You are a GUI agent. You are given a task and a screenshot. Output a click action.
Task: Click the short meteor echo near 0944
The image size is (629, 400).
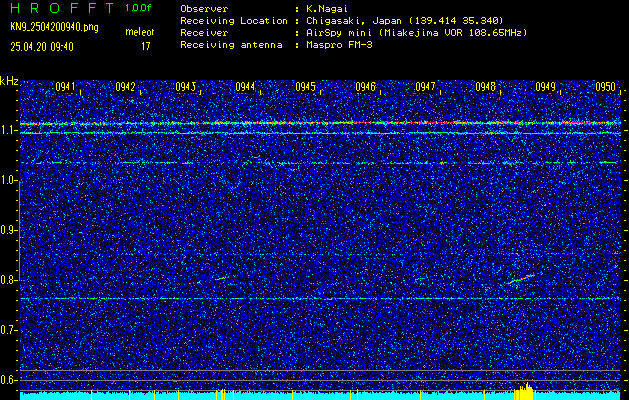[221, 278]
